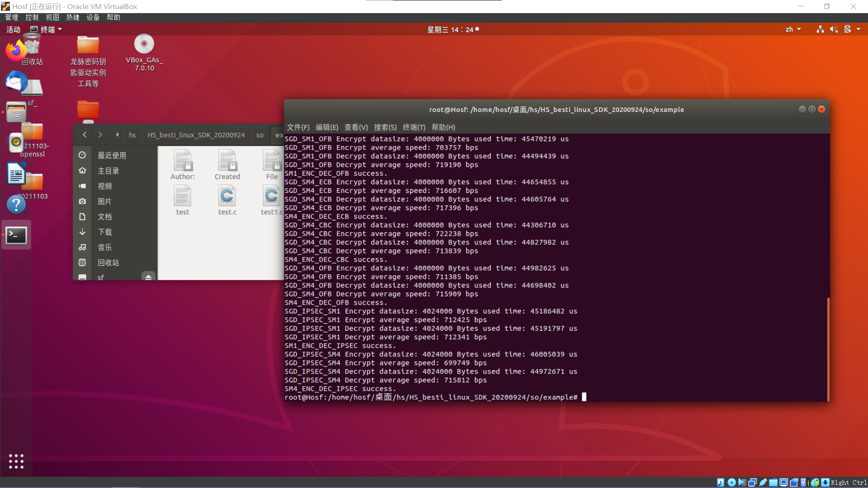Open the VBox_GAs_7.0.10 disc icon
The width and height of the screenshot is (868, 488).
tap(144, 44)
